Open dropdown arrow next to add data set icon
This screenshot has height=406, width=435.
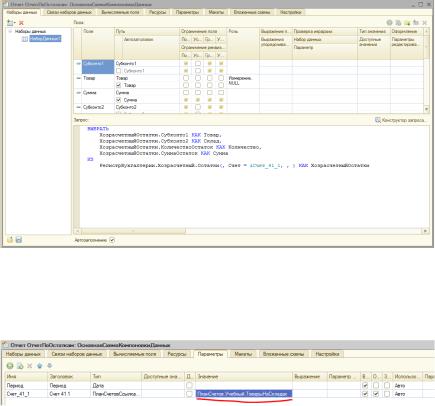(x=15, y=23)
